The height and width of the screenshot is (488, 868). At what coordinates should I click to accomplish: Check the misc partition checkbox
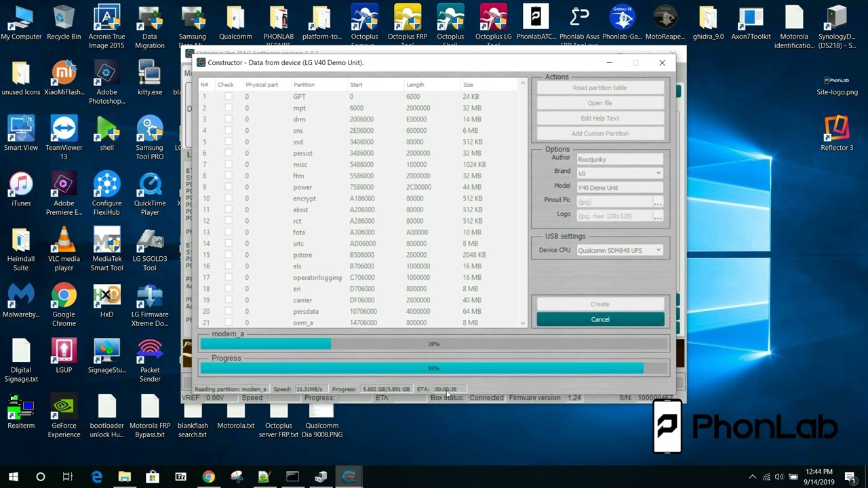(228, 165)
